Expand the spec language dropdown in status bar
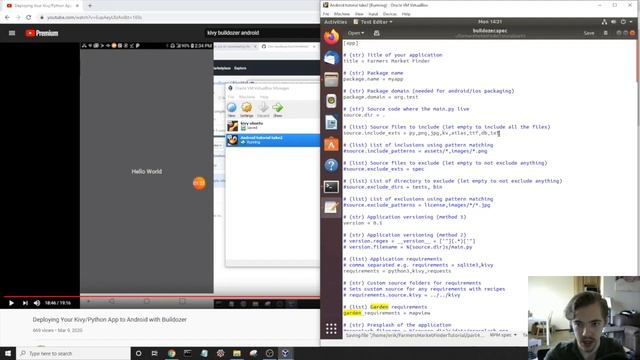Screen dimensions: 640x360 tap(503, 335)
